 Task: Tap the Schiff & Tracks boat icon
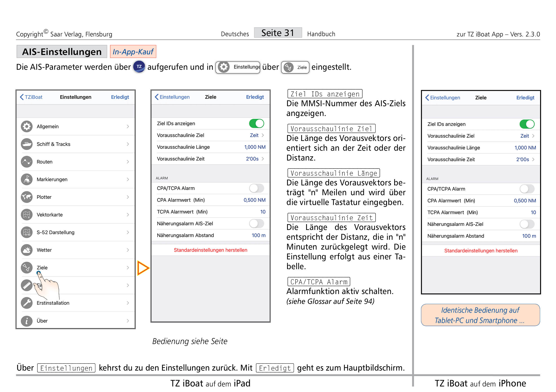[27, 144]
